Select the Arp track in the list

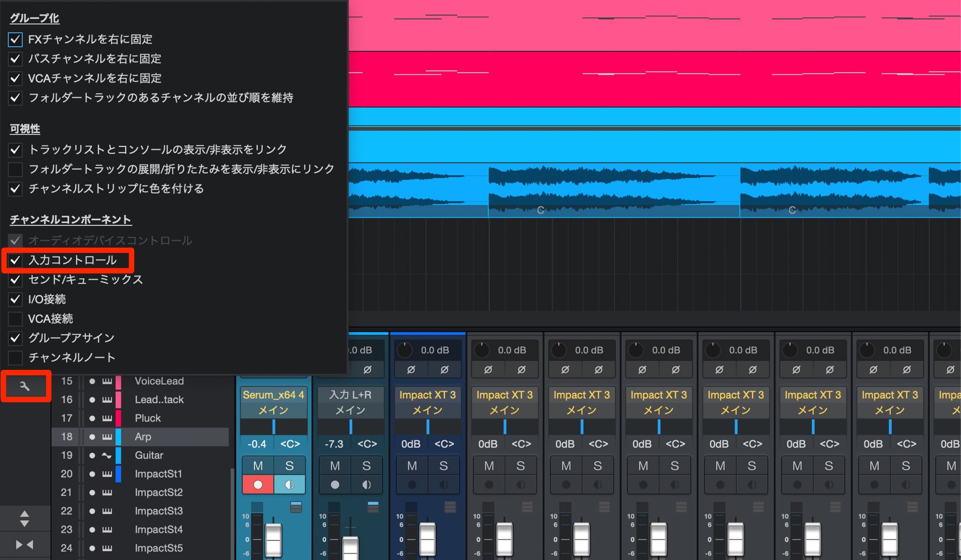tap(141, 437)
